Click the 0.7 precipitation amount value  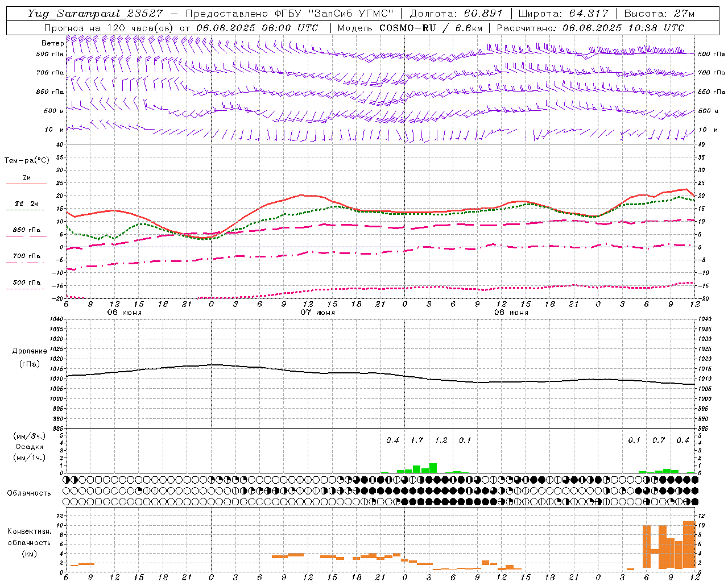[x=659, y=440]
